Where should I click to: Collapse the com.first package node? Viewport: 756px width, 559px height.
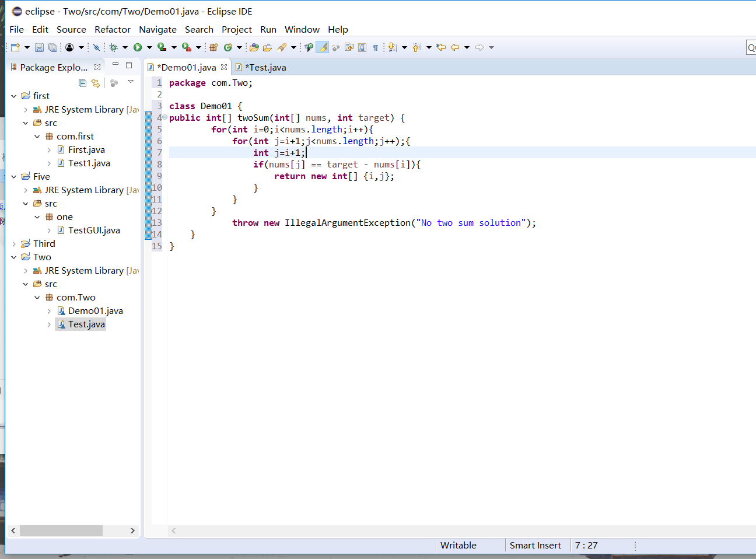click(37, 136)
